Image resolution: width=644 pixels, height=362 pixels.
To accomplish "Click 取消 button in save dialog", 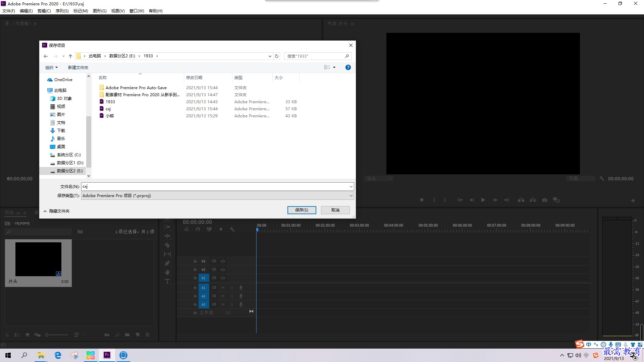I will (x=335, y=210).
